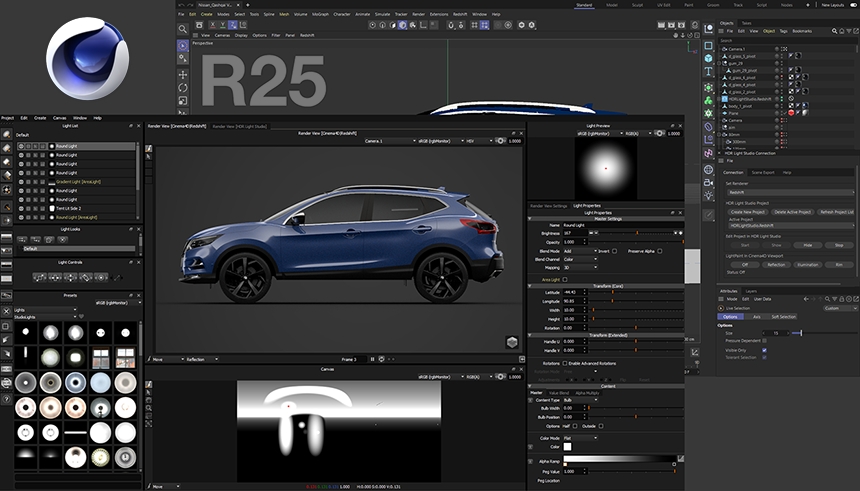Click the Delete Active Project button

coord(791,212)
